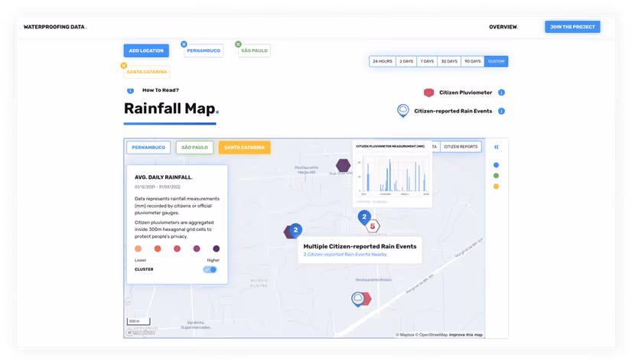Switch map to Pernambuco tab
Image resolution: width=632 pixels, height=364 pixels.
pos(148,148)
